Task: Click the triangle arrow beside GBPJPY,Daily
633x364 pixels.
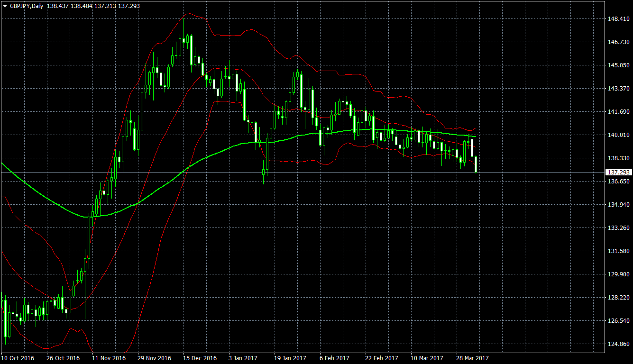Action: point(5,6)
